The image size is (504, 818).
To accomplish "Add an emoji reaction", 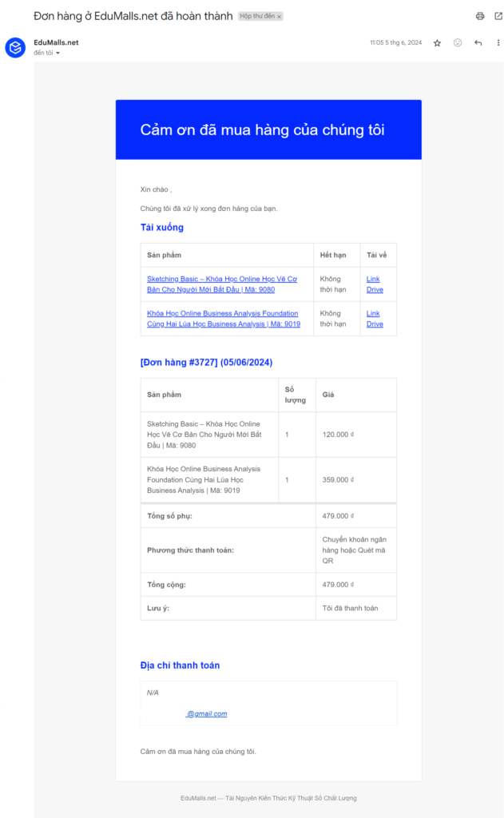I will coord(458,43).
